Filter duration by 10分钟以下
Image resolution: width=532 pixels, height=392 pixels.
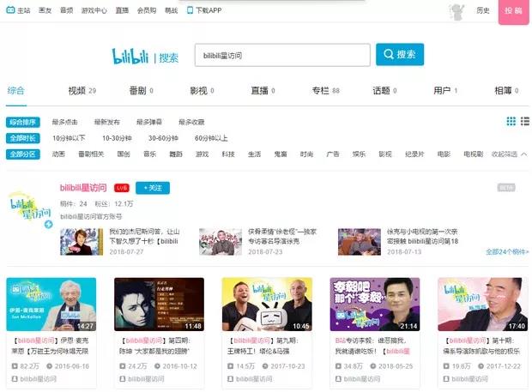[x=69, y=138]
